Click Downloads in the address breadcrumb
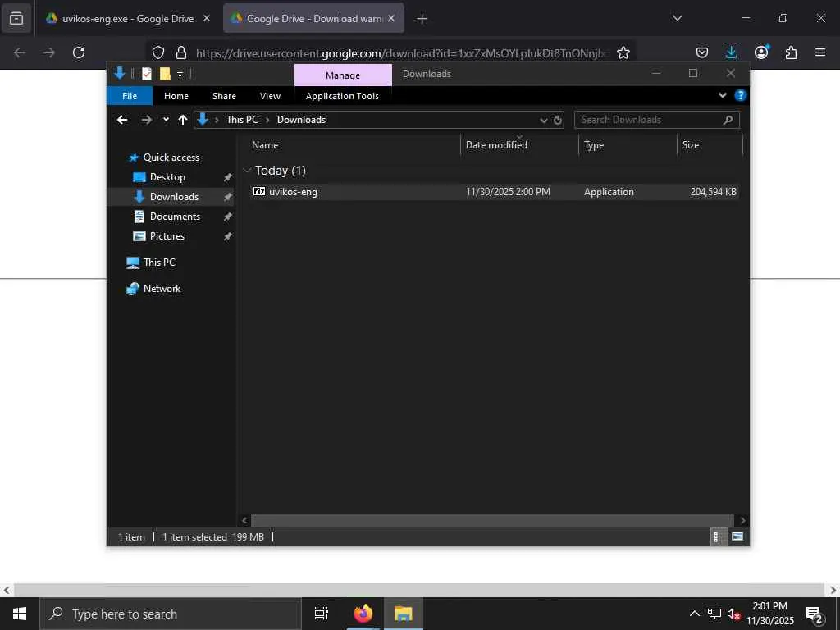 coord(301,120)
